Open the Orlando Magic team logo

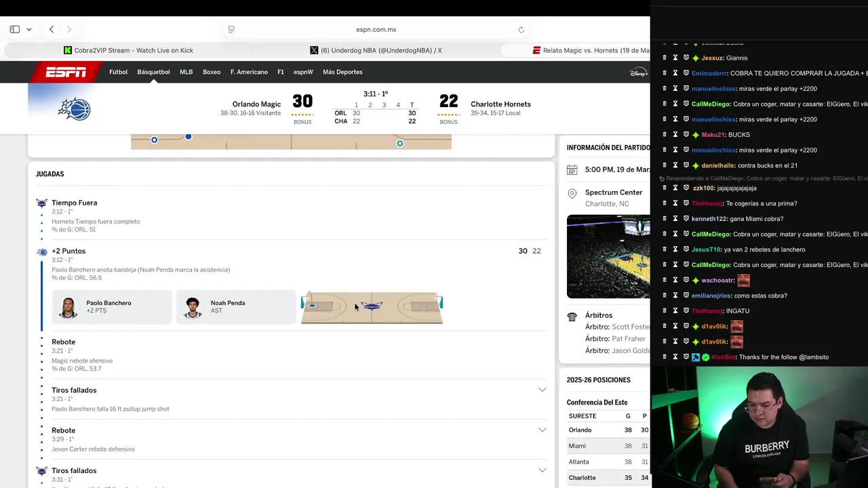[x=74, y=109]
